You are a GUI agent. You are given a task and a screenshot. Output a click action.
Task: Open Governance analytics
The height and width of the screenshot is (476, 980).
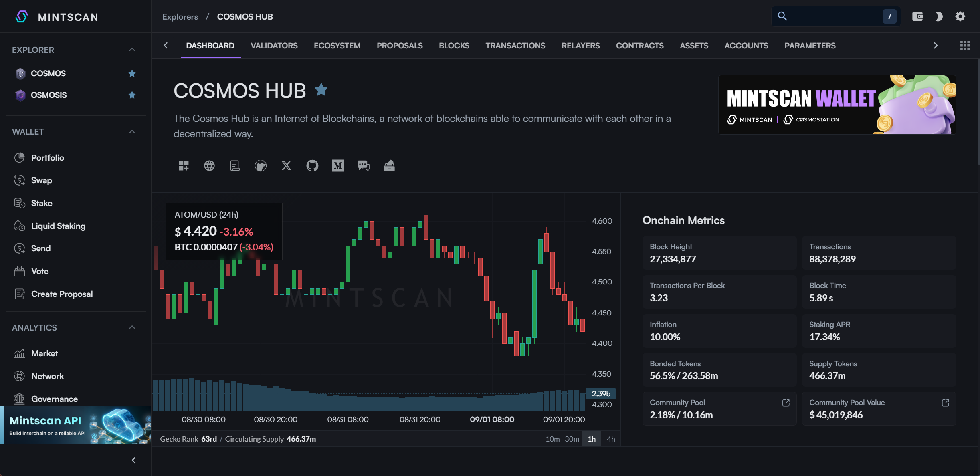(x=55, y=399)
